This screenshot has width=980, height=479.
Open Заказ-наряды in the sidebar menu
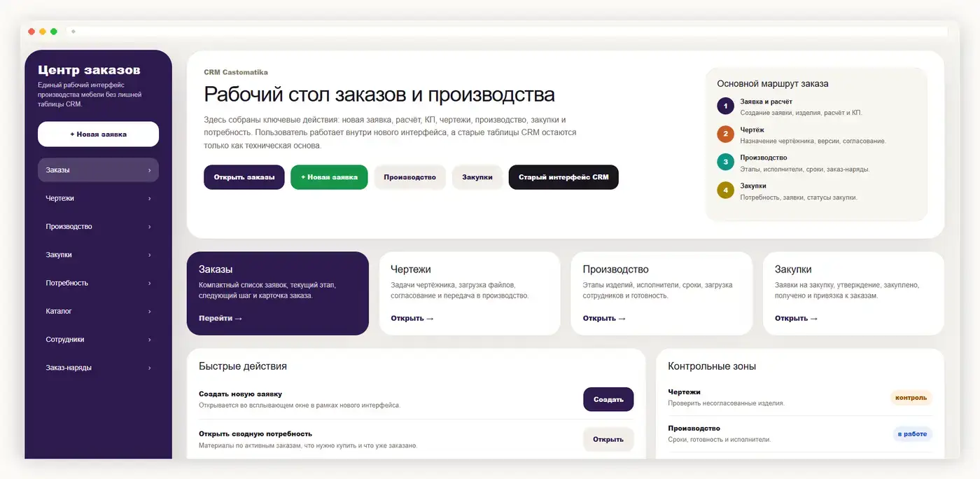coord(98,368)
